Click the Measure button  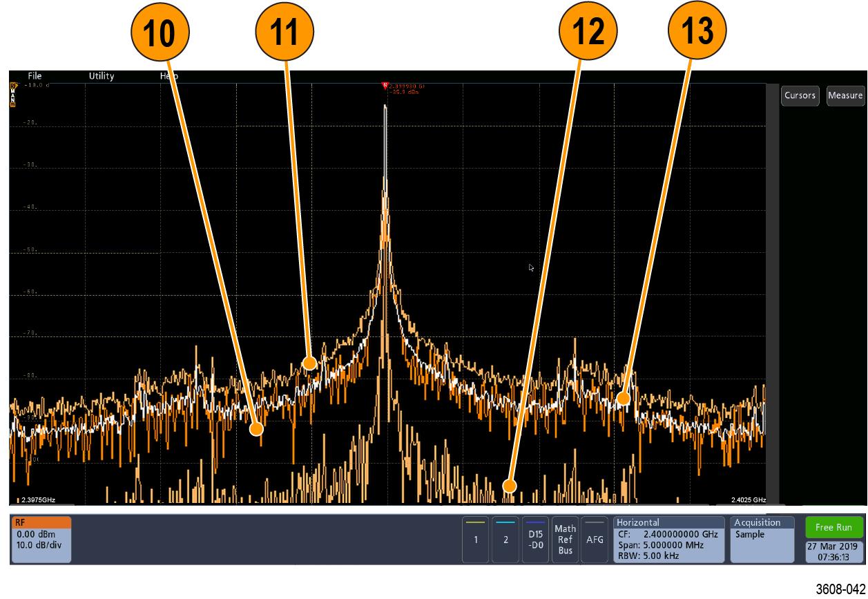845,96
